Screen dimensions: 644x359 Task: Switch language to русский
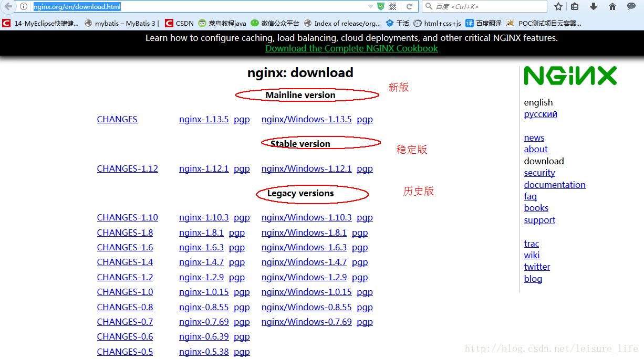tap(541, 114)
